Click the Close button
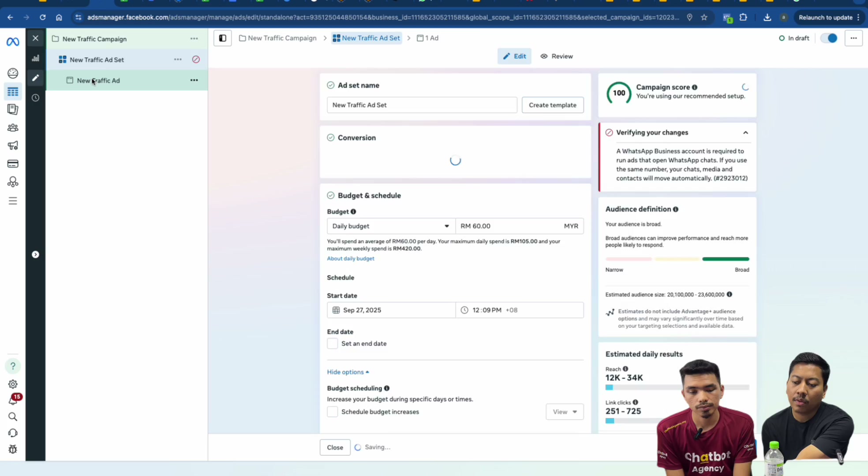This screenshot has height=476, width=868. 335,447
